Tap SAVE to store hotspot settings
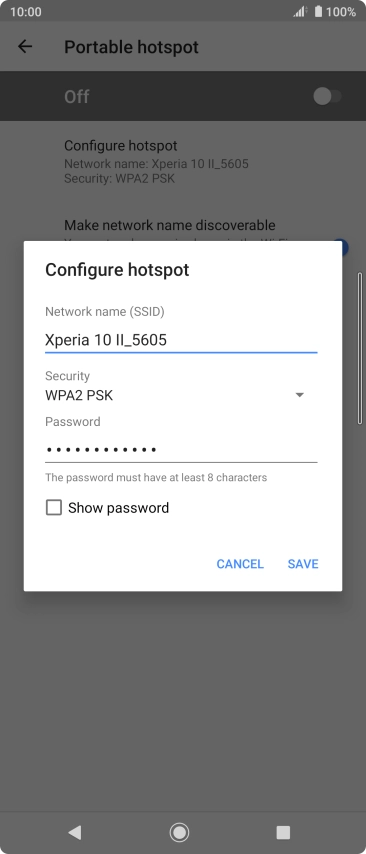 coord(303,564)
